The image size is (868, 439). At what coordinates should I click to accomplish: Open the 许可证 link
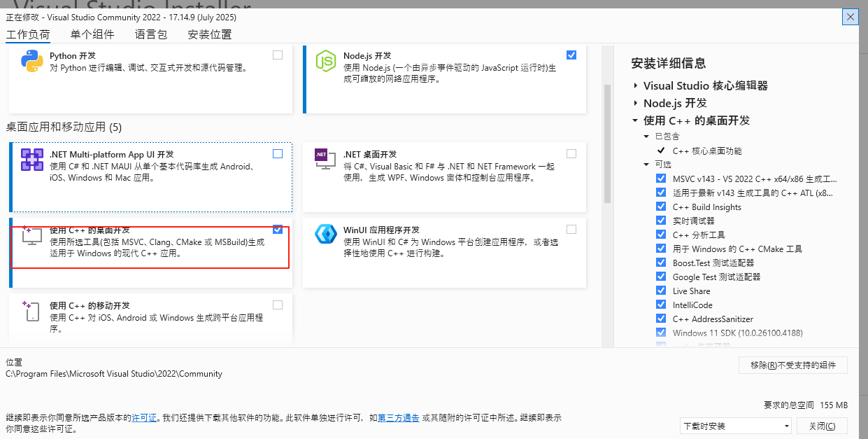[x=144, y=418]
